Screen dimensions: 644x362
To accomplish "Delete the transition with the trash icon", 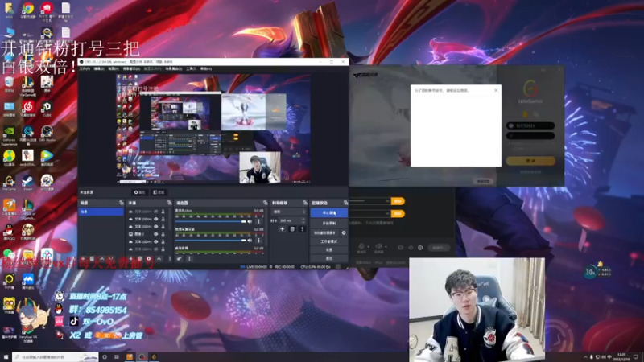I will [292, 229].
